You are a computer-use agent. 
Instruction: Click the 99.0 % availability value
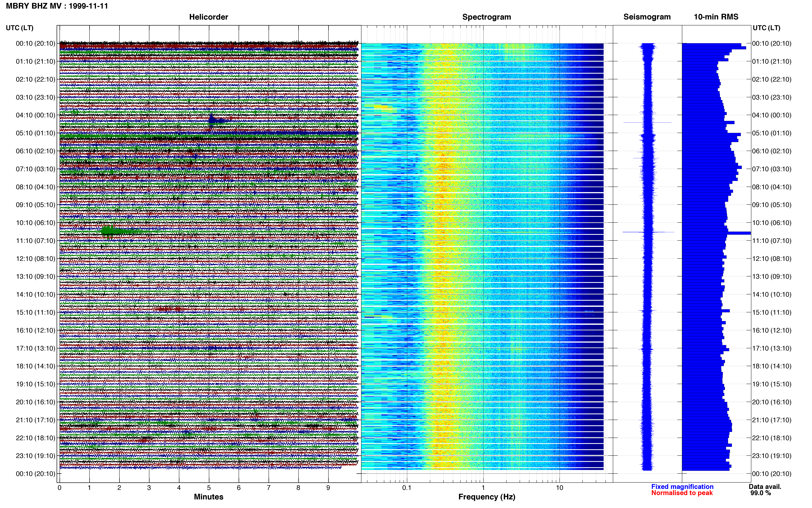click(x=761, y=493)
